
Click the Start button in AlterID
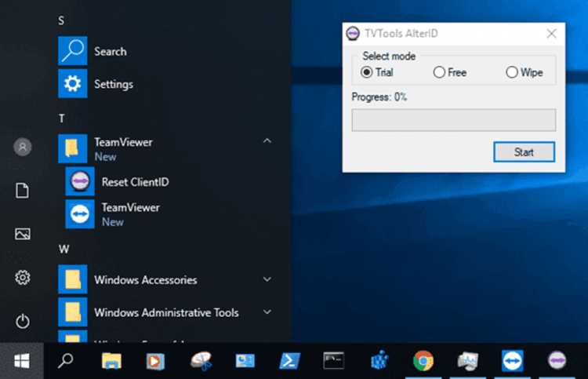pyautogui.click(x=524, y=152)
